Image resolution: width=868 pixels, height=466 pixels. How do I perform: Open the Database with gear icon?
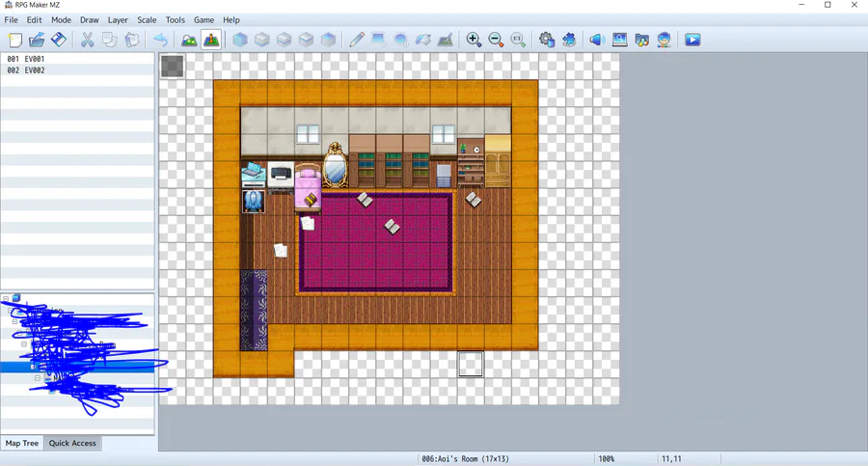[547, 40]
